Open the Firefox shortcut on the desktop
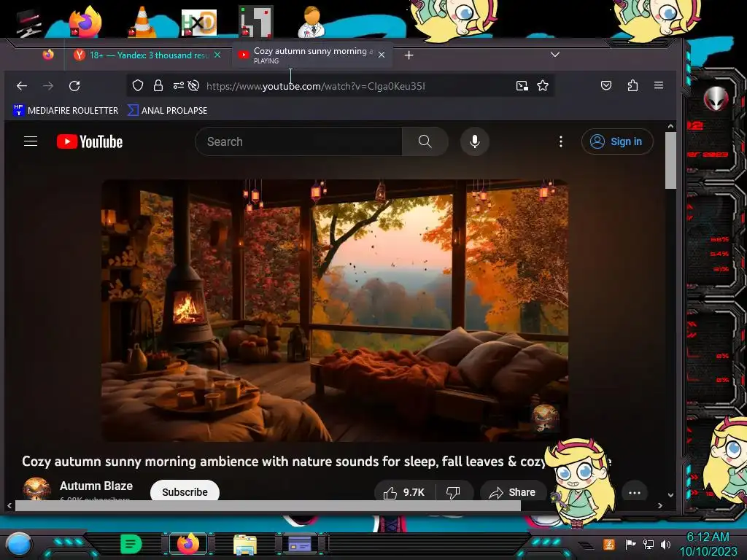747x560 pixels. (x=85, y=22)
